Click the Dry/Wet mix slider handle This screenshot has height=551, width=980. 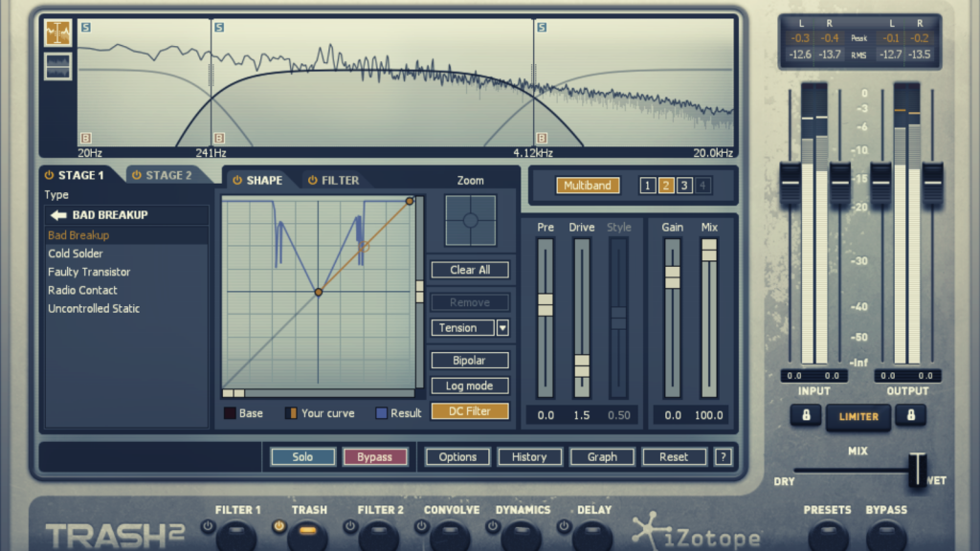pos(917,469)
